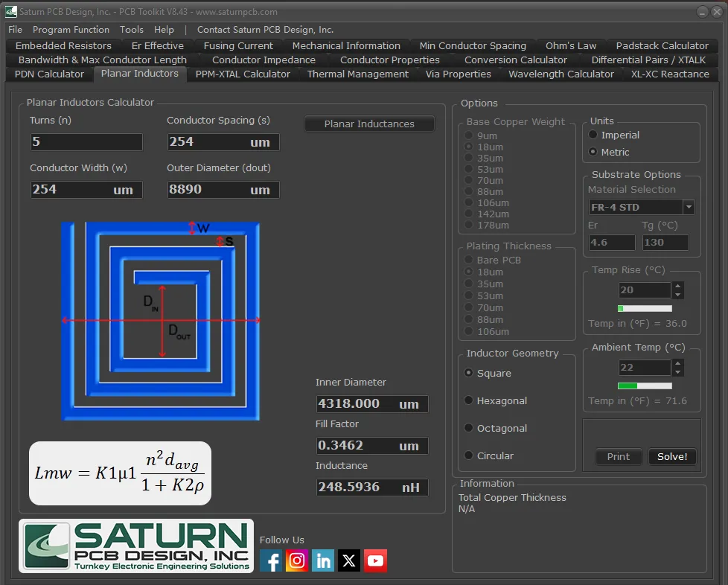The height and width of the screenshot is (585, 728).
Task: Click the Ambient Temp value field
Action: tap(645, 368)
